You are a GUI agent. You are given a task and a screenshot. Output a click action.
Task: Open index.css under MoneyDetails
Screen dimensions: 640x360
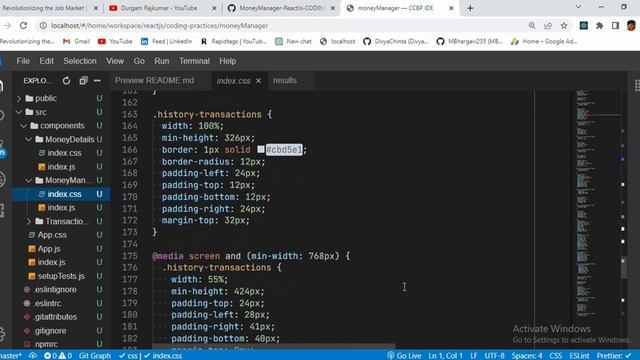tap(64, 153)
